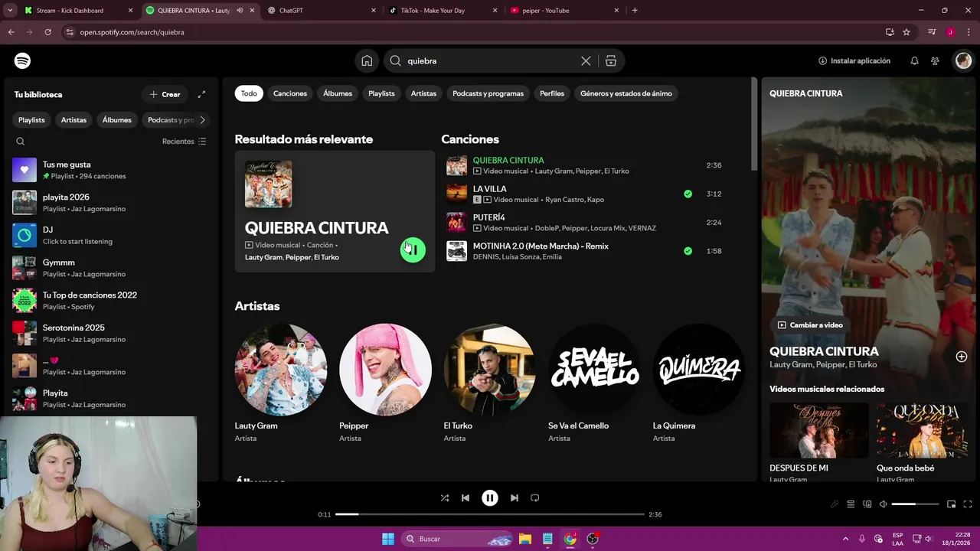Filter library by Playlists chip

pos(31,120)
